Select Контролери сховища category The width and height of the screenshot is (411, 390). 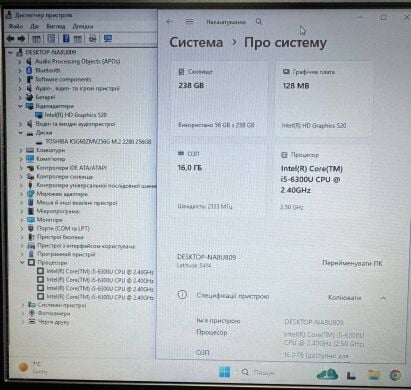(65, 176)
